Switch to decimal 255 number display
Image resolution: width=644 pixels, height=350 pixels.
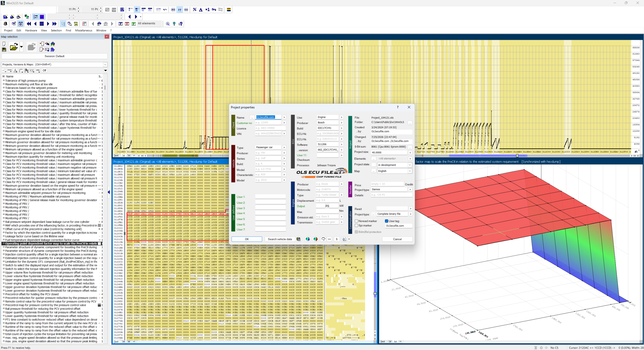(173, 10)
